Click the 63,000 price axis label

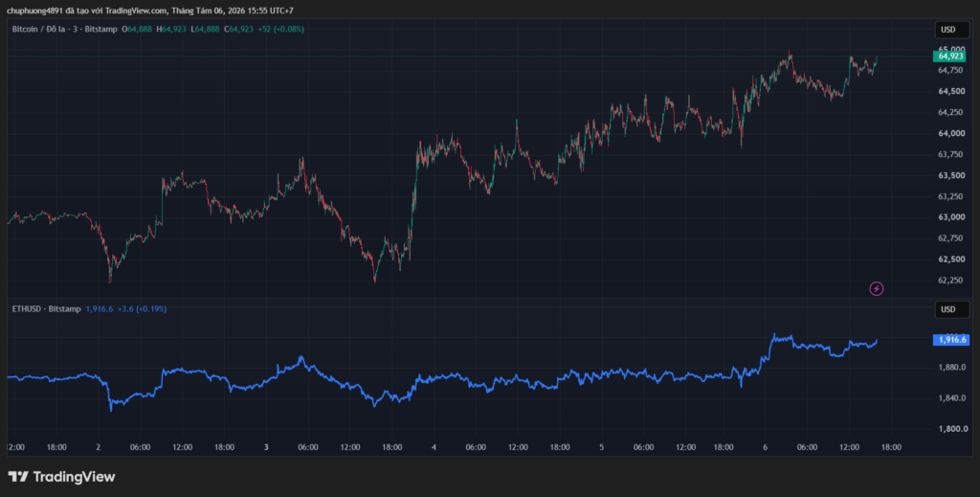(950, 217)
